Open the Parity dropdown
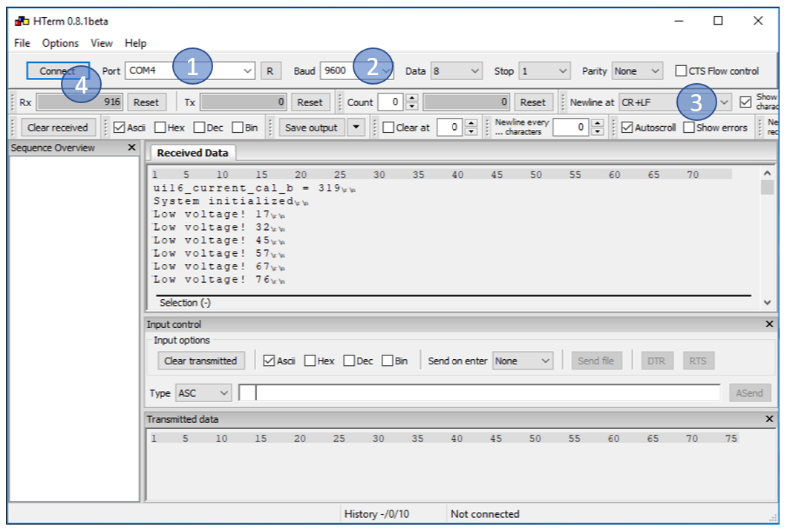 pos(656,70)
